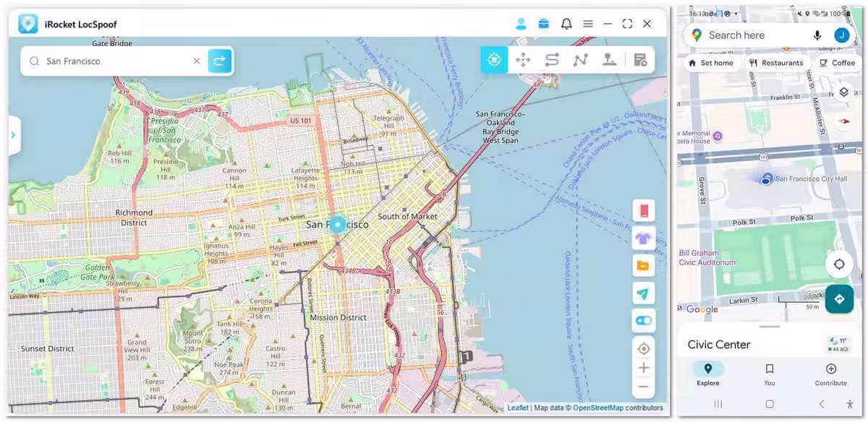Tap the Restaurants category chip
The image size is (868, 422).
click(x=776, y=63)
